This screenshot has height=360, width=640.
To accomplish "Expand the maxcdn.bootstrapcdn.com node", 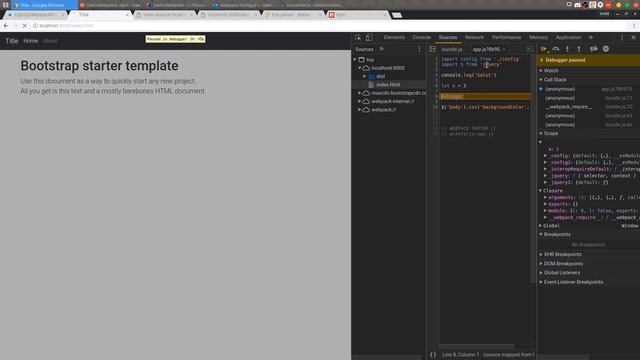I will [x=360, y=93].
